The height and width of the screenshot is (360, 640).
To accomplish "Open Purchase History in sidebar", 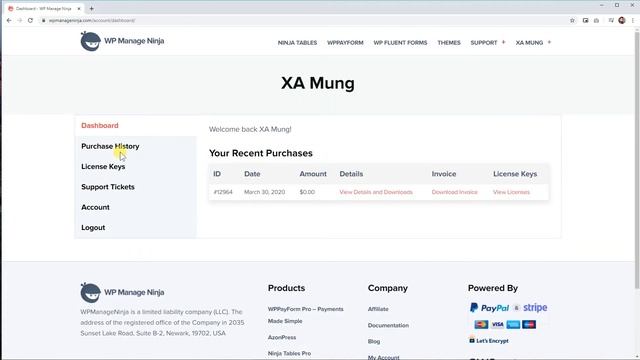I will [110, 146].
